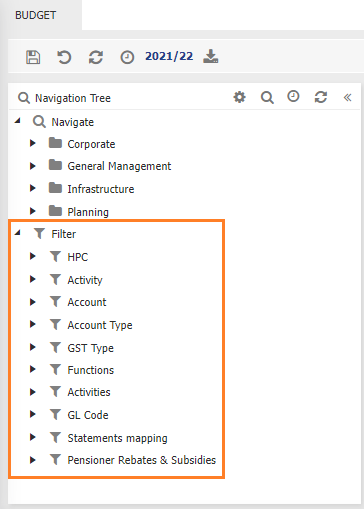
Task: Click the General Management folder icon
Action: pyautogui.click(x=55, y=165)
